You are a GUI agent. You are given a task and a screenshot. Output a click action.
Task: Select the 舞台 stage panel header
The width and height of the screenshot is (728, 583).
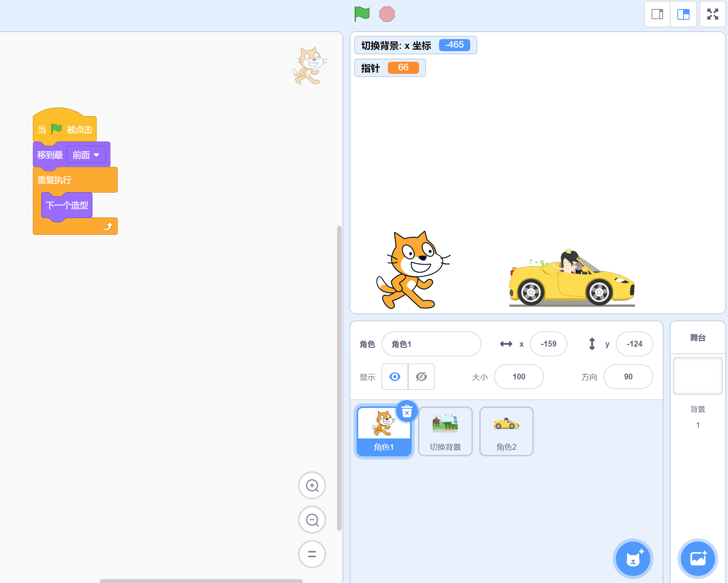[698, 338]
